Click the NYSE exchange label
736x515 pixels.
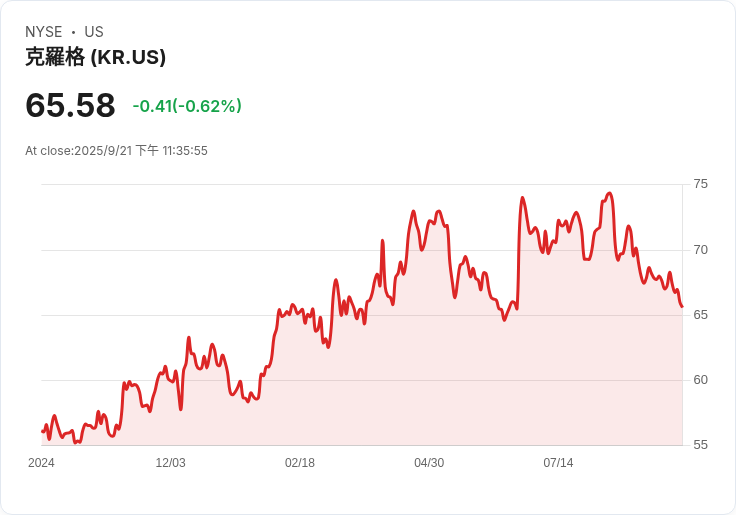[x=44, y=32]
